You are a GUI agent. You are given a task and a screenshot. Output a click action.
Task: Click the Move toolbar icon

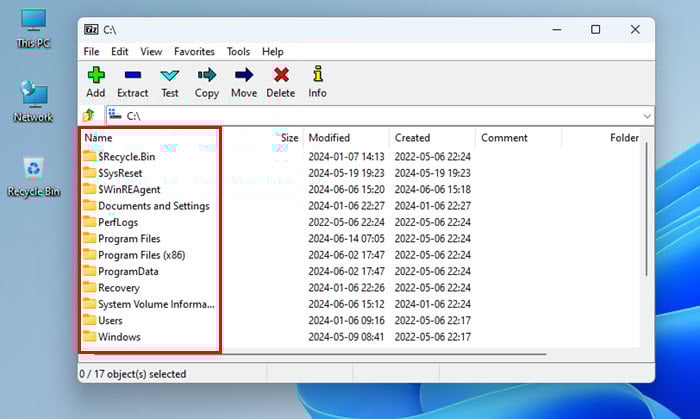coord(244,75)
